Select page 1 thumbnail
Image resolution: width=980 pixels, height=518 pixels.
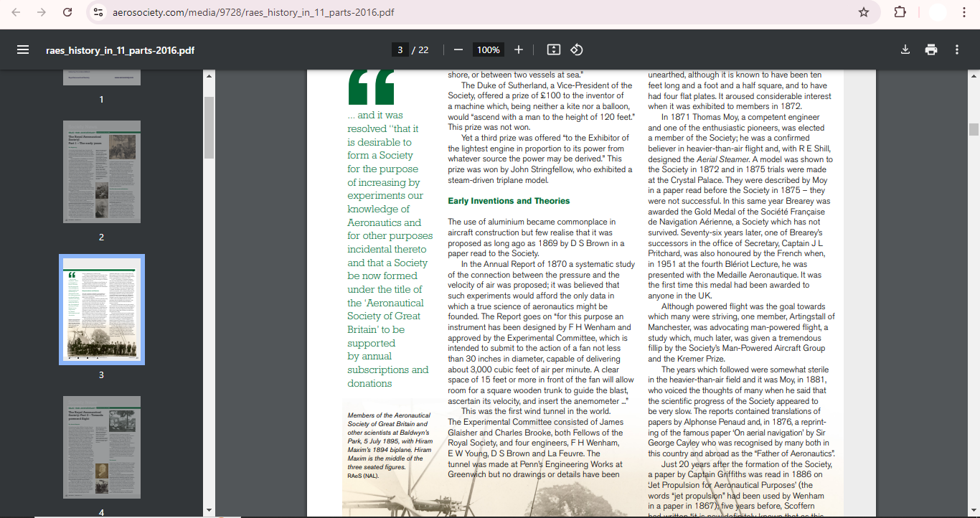click(x=101, y=77)
